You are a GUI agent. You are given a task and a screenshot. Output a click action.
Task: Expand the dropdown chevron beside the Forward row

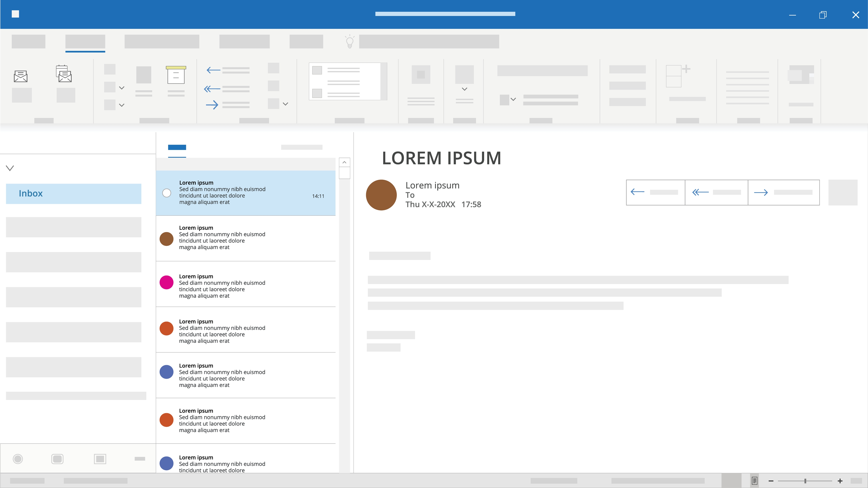click(x=286, y=104)
